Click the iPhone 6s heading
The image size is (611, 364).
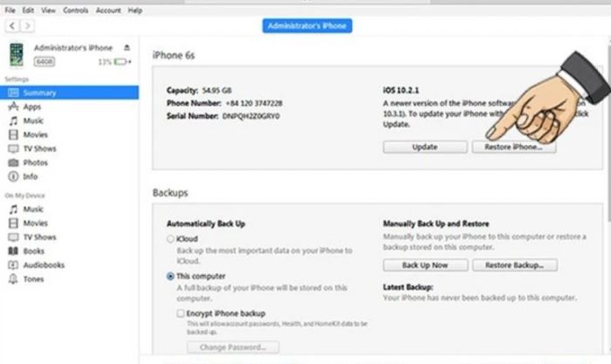174,55
